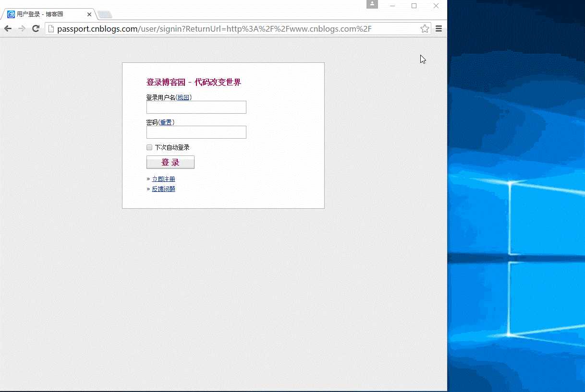Focus the 密码 password field
The image size is (585, 392).
tap(196, 132)
